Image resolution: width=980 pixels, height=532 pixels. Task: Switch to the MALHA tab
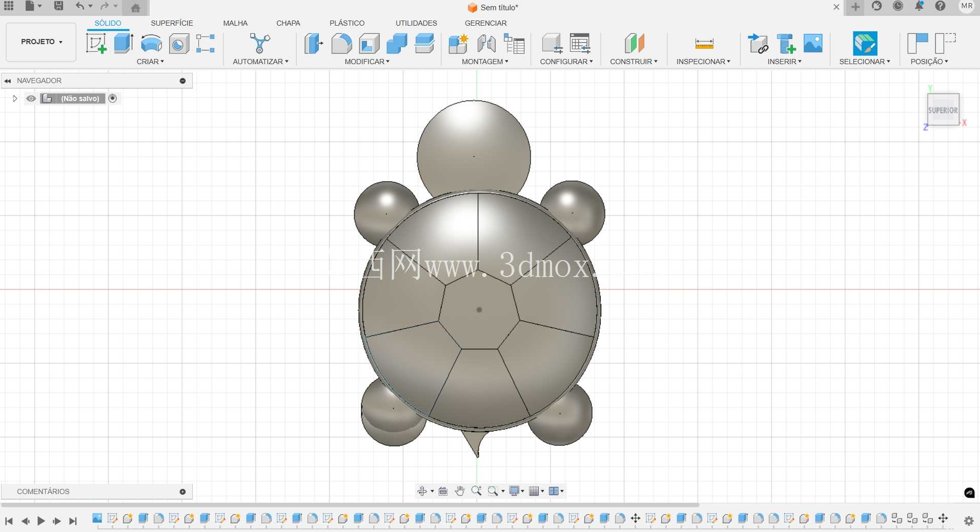coord(235,23)
